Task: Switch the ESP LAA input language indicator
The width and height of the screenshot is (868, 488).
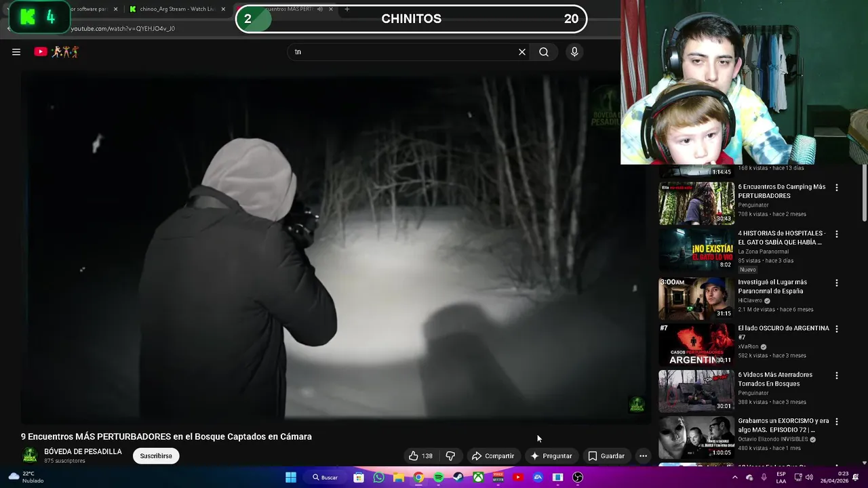Action: pyautogui.click(x=781, y=477)
